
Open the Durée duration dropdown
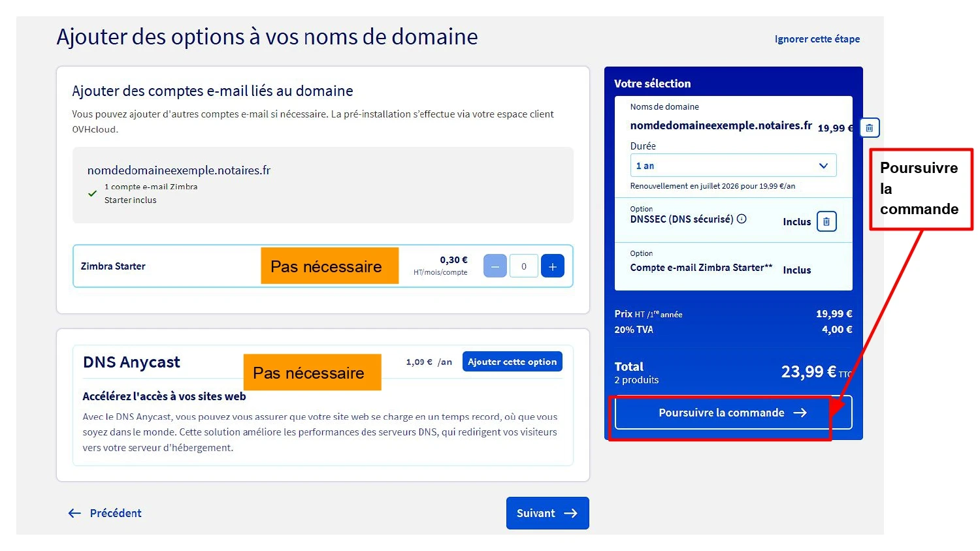tap(824, 165)
